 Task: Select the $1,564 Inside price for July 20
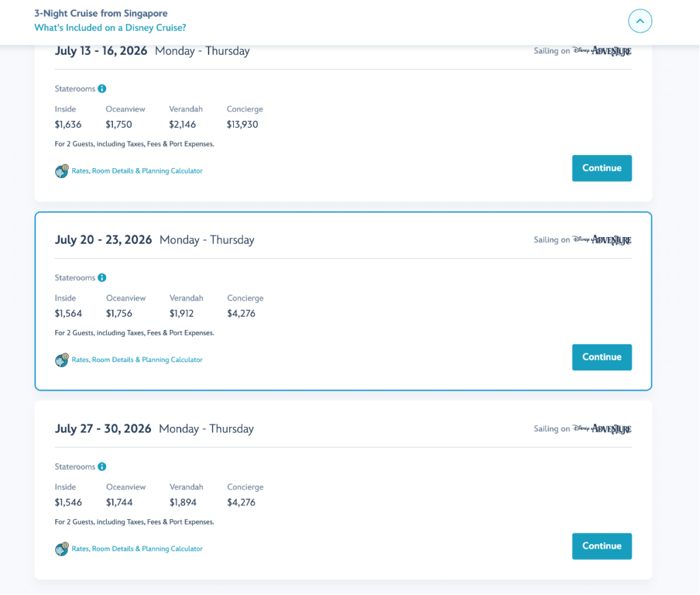coord(68,314)
